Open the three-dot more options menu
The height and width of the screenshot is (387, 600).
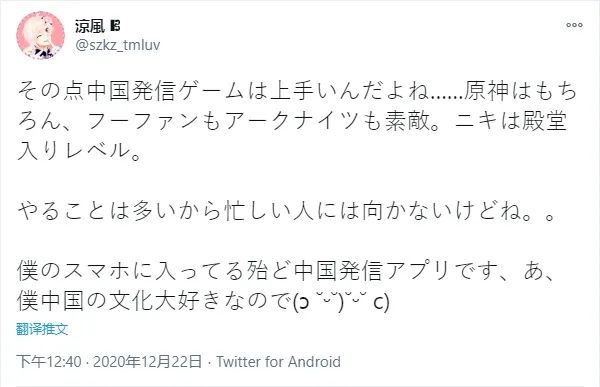[574, 25]
